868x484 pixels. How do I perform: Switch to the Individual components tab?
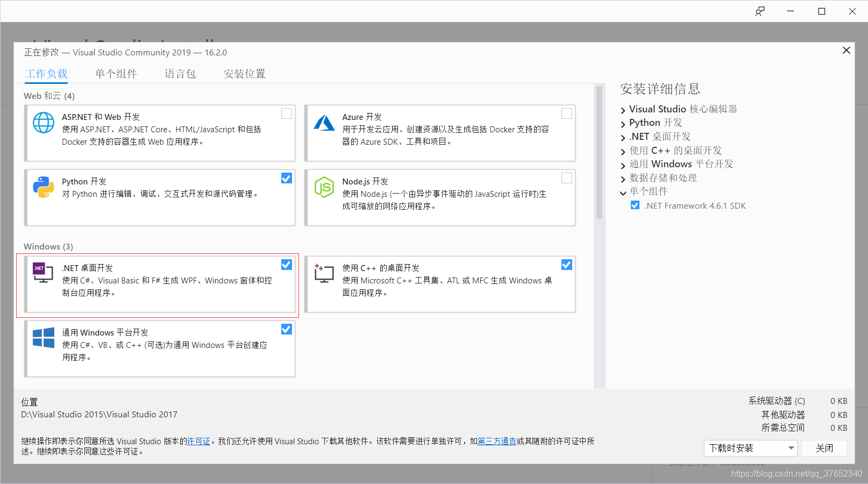(116, 74)
